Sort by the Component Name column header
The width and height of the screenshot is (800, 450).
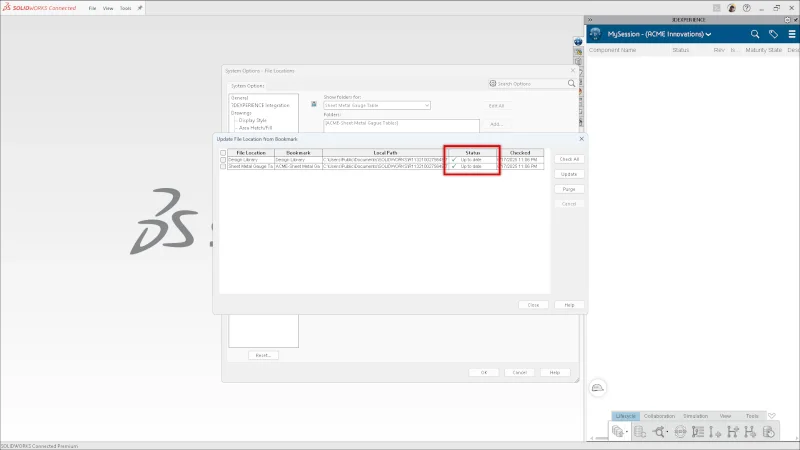[x=612, y=50]
